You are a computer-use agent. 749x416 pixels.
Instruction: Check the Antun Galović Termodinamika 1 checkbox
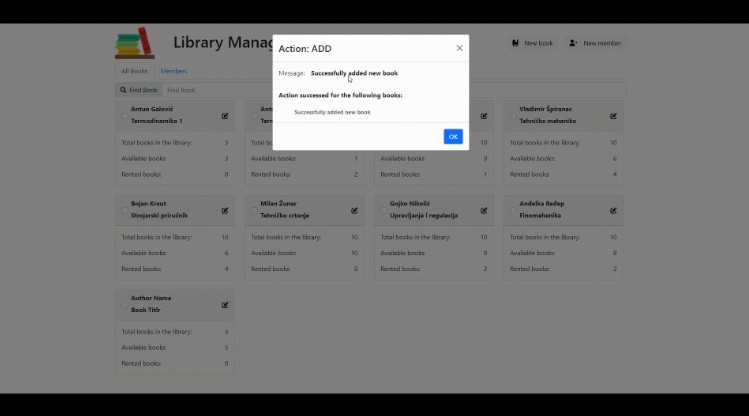click(125, 115)
